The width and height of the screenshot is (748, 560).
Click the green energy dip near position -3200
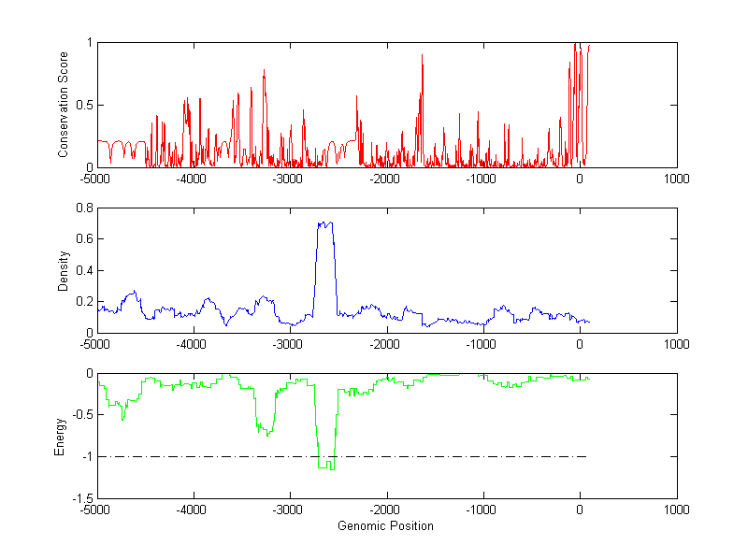pyautogui.click(x=267, y=434)
